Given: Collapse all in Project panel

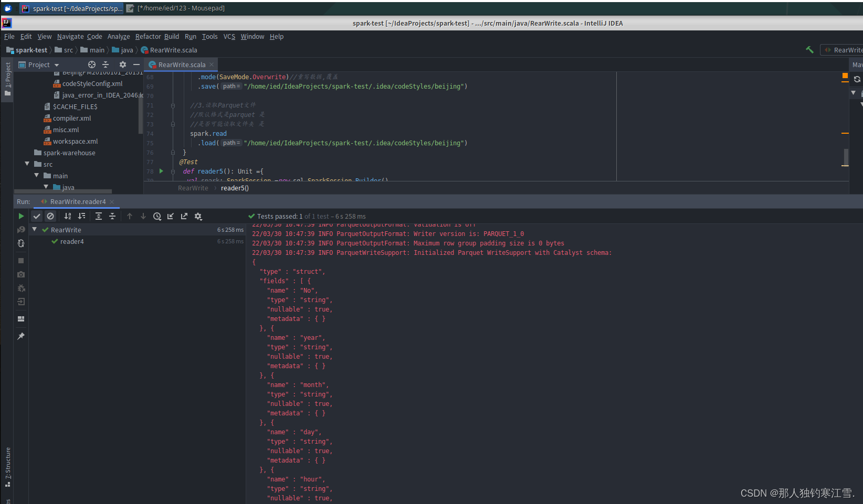Looking at the screenshot, I should coord(106,65).
